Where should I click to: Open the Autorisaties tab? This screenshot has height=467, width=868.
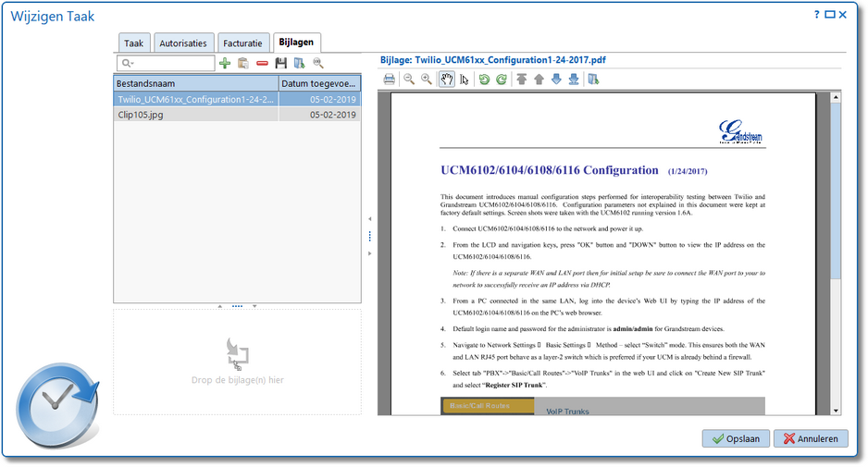[x=183, y=43]
